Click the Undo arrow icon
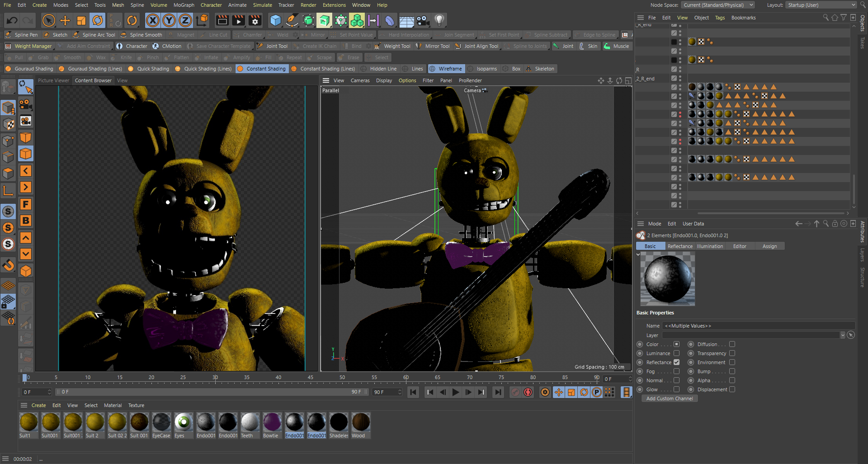Image resolution: width=868 pixels, height=464 pixels. 12,20
